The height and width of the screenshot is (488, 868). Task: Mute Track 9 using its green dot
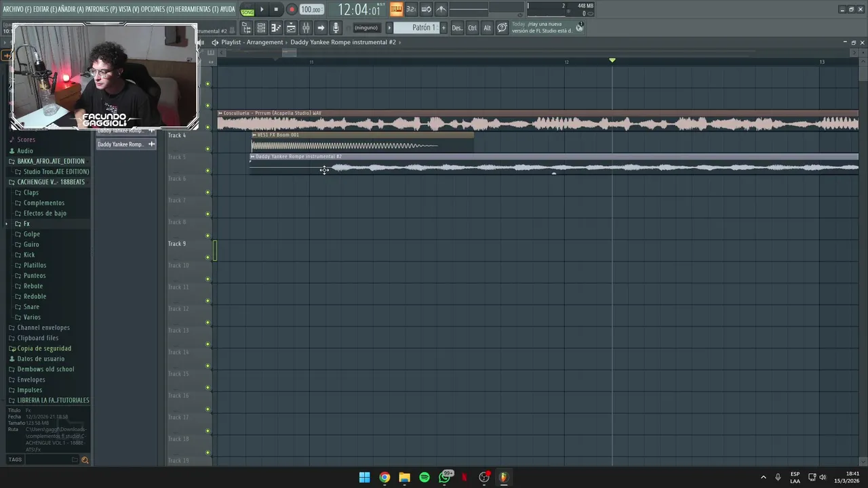[x=208, y=258]
